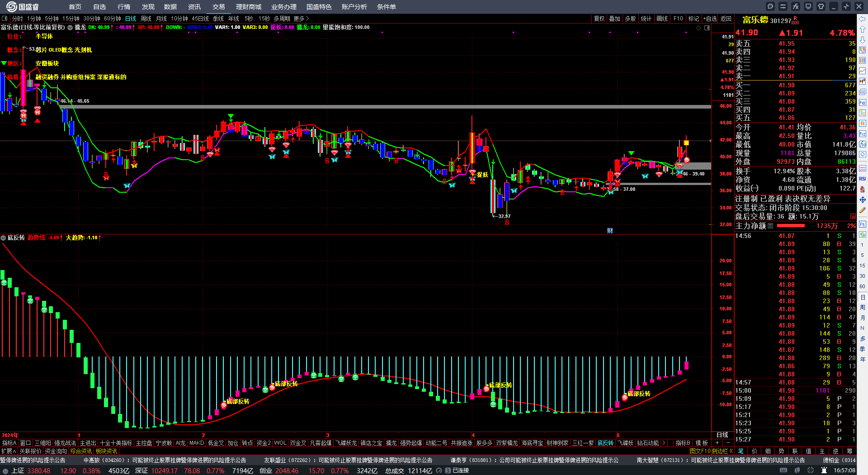Image resolution: width=868 pixels, height=475 pixels.
Task: Select the 指标B tab
Action: pos(683,443)
